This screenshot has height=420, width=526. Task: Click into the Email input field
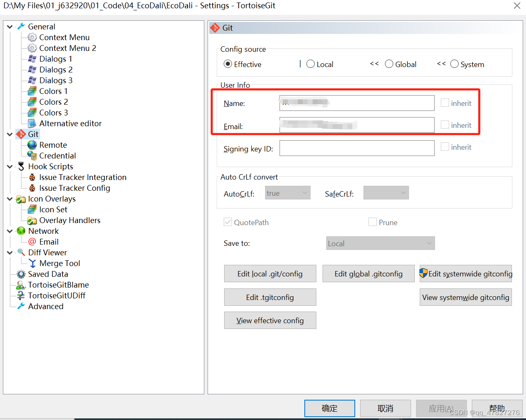357,125
